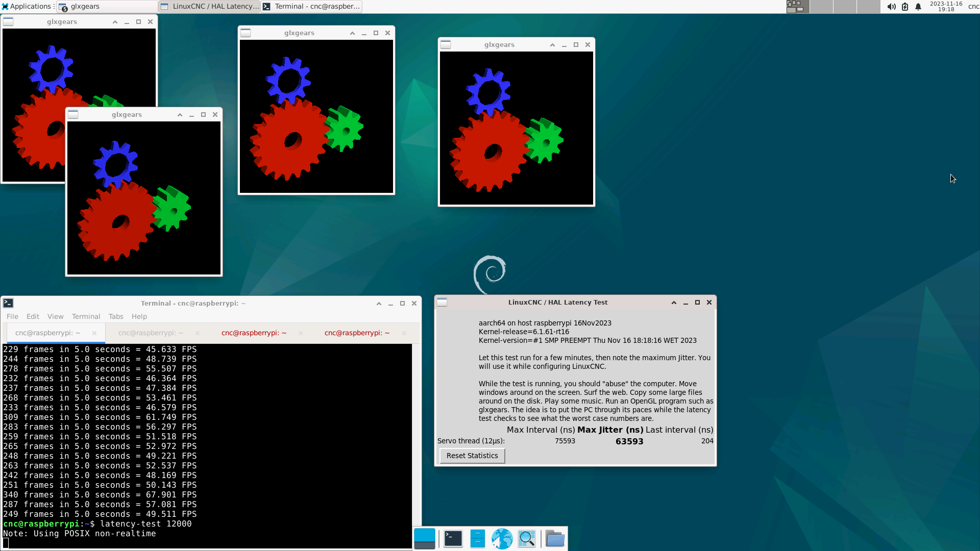Click the Max Interval value 75593
980x551 pixels.
tap(565, 441)
